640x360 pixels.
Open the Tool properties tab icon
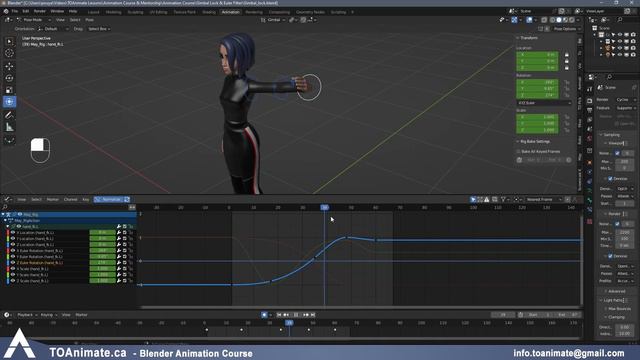[589, 89]
